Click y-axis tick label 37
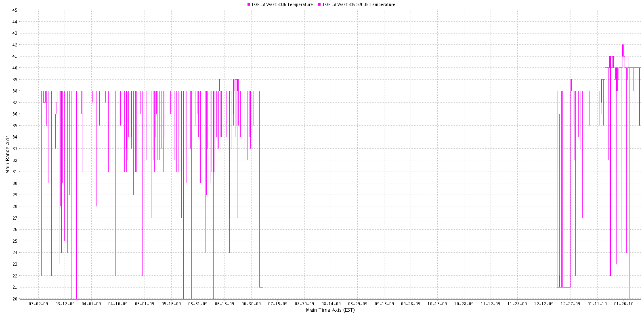The image size is (644, 317). click(x=15, y=103)
